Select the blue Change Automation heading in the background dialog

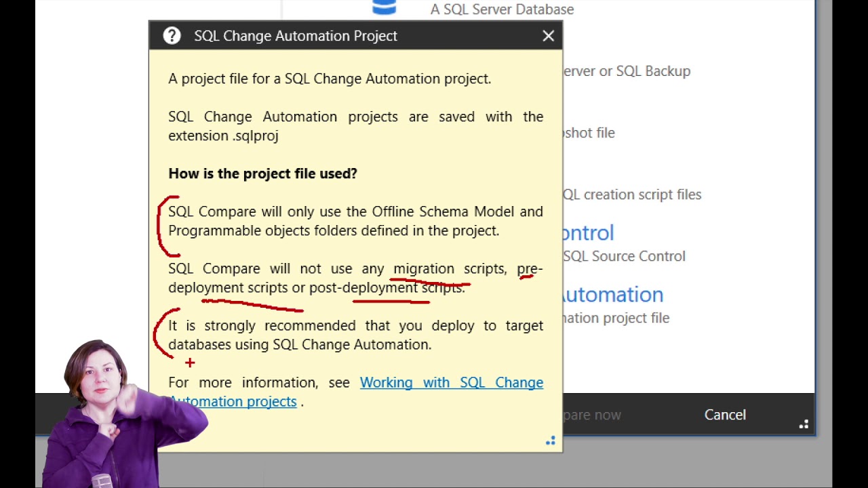click(613, 294)
